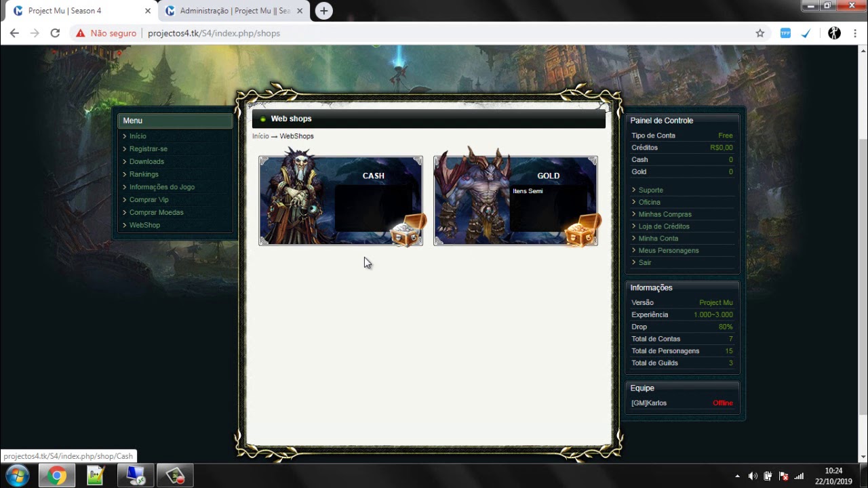This screenshot has height=488, width=868.
Task: Go to Início in the left menu
Action: (138, 136)
